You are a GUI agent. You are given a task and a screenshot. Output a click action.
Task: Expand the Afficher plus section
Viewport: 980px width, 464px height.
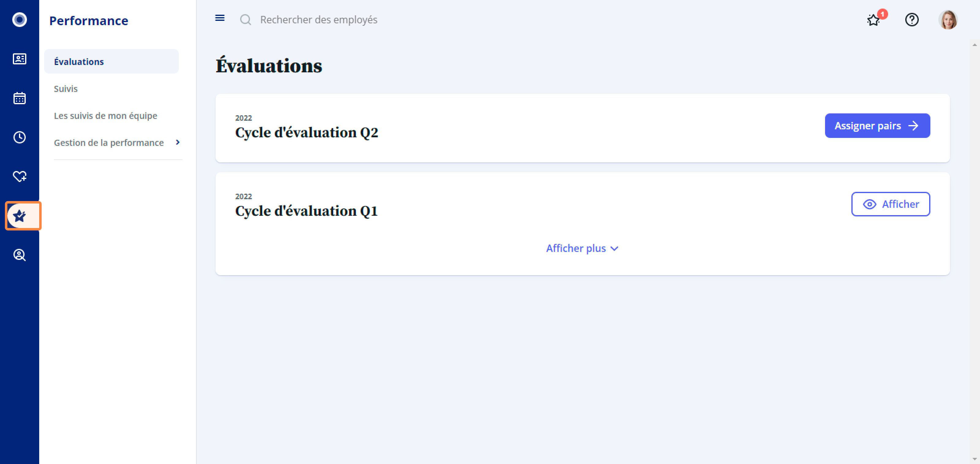tap(582, 248)
